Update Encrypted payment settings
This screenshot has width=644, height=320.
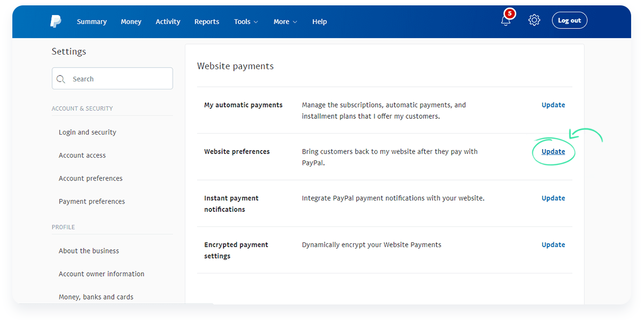[553, 245]
